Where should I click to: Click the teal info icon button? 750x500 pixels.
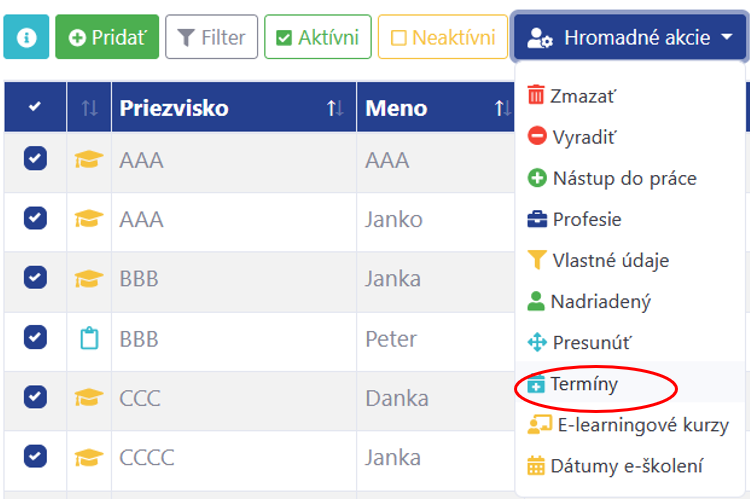point(26,37)
